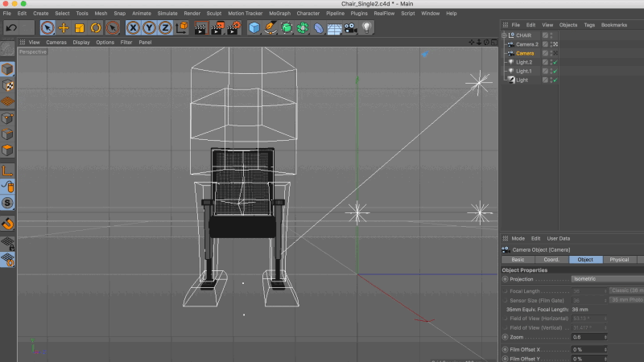Click the Zoom value stepper arrows
The width and height of the screenshot is (644, 362).
606,337
